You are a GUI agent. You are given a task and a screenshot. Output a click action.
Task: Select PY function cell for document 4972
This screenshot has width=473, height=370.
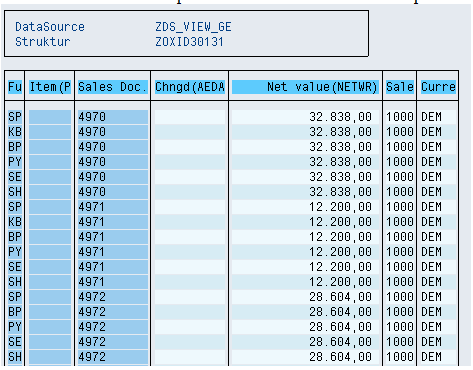tap(15, 327)
